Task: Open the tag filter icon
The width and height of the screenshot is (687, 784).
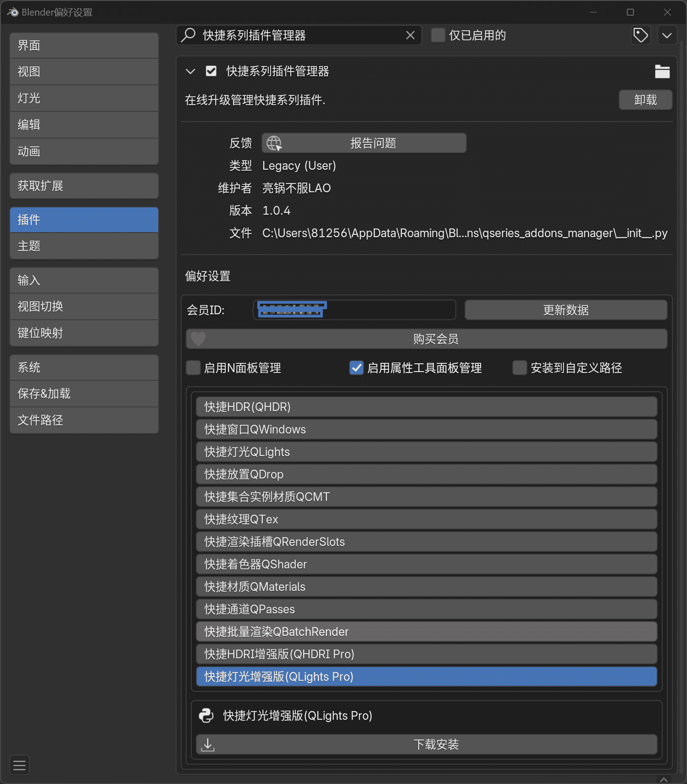Action: pos(641,35)
